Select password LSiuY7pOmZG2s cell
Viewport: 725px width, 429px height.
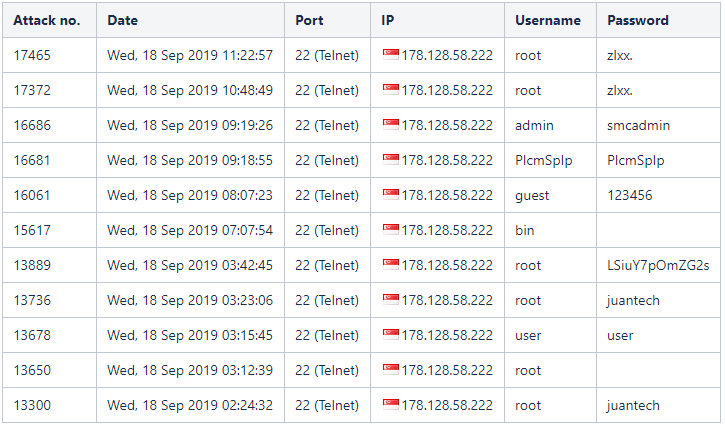pos(658,265)
